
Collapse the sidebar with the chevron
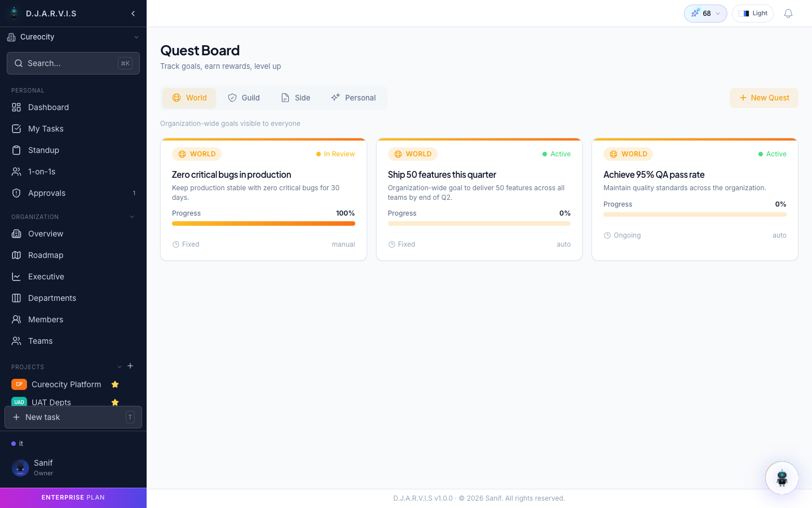(133, 14)
